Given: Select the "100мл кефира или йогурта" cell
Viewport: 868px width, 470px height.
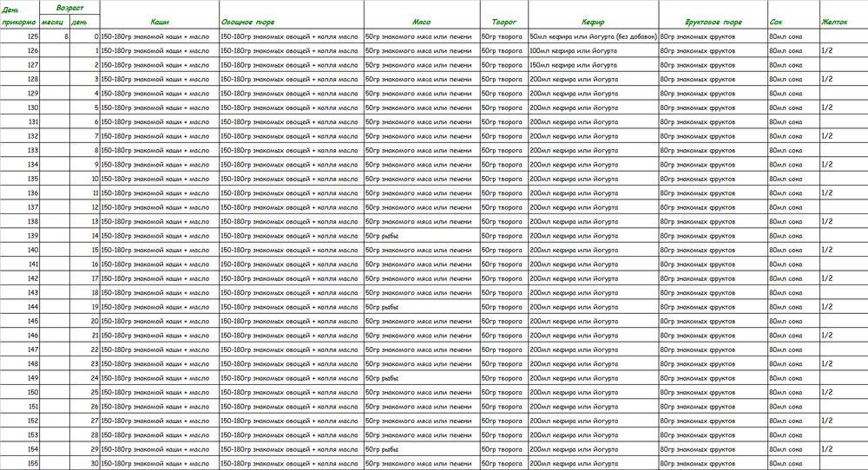Looking at the screenshot, I should click(592, 51).
